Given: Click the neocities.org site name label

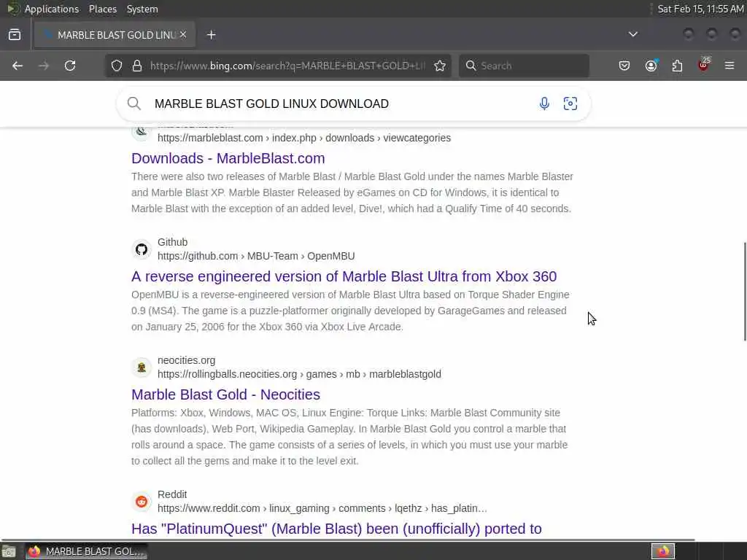Looking at the screenshot, I should [186, 360].
